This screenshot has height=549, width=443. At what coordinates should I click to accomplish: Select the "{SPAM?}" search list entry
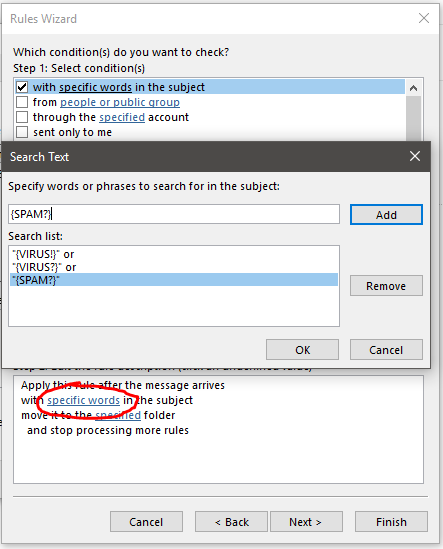click(x=174, y=280)
